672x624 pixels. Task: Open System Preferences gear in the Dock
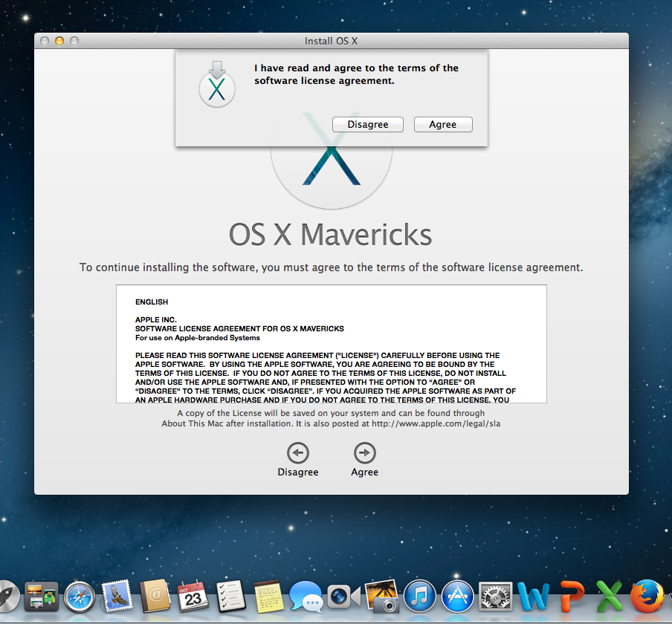[x=495, y=597]
